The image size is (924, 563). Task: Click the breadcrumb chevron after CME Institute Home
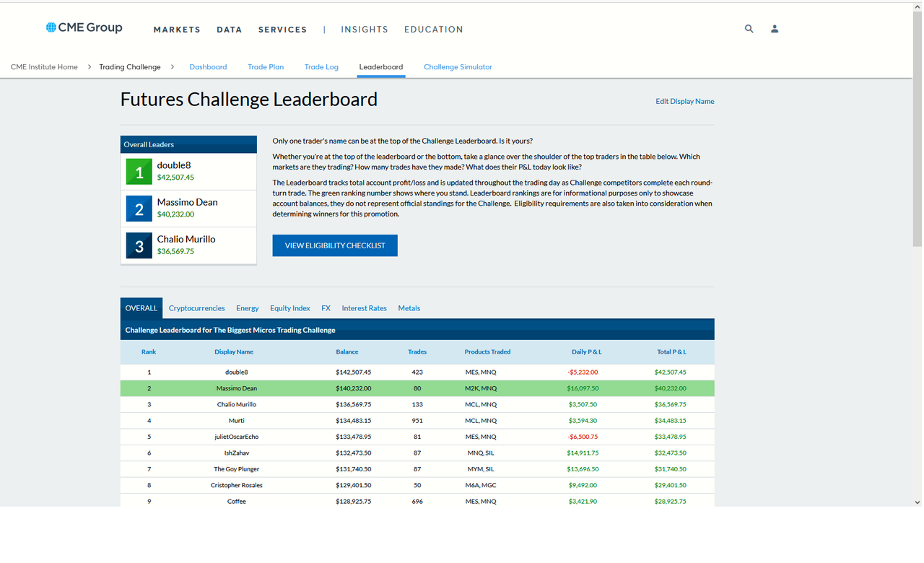[89, 67]
